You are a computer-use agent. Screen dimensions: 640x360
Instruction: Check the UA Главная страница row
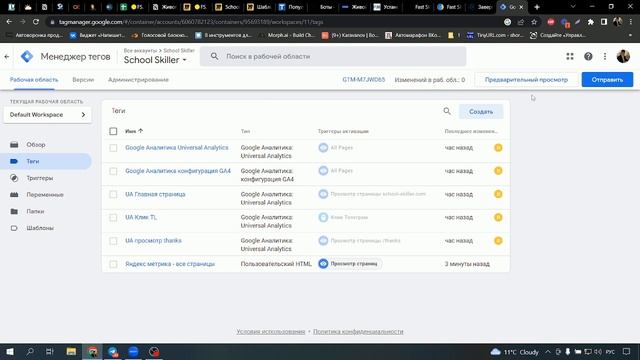113,194
